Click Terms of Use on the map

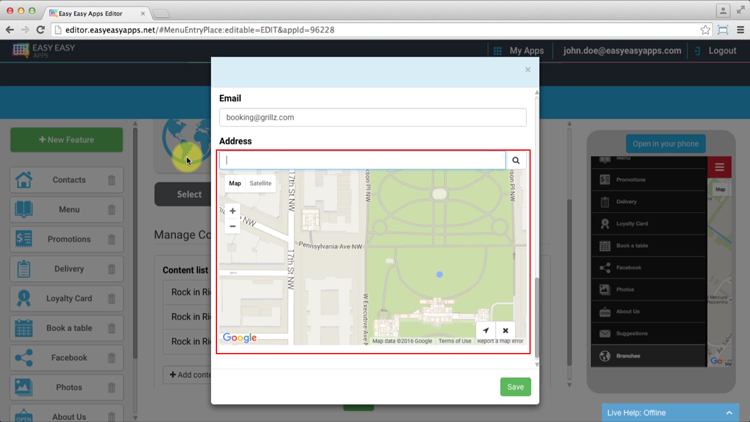[x=454, y=341]
